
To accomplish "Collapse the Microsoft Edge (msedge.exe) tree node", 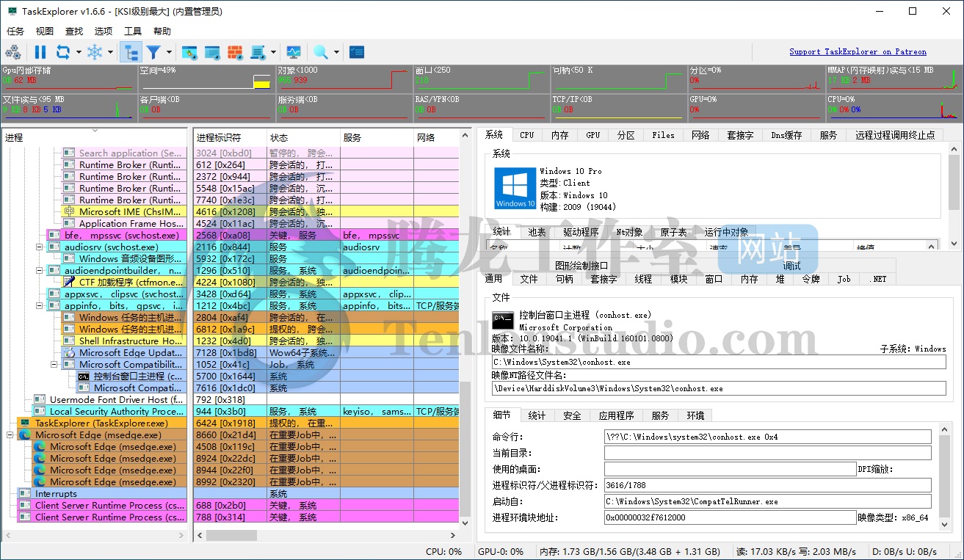I will coord(10,435).
